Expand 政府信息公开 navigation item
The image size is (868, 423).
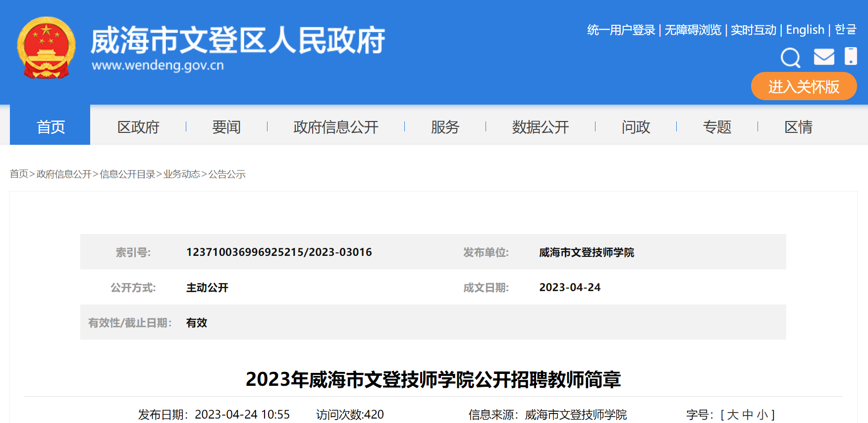336,127
